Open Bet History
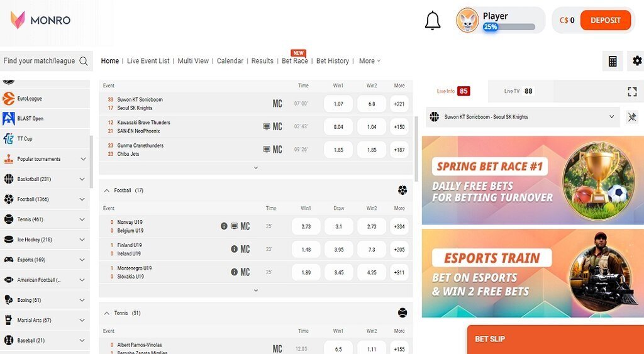 (333, 61)
